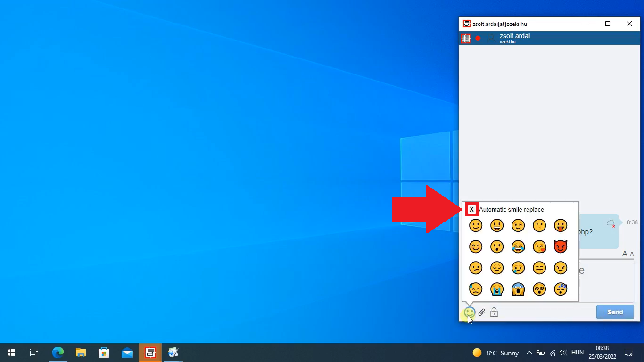This screenshot has height=362, width=644.
Task: Open the HUN language selector
Action: tap(577, 352)
